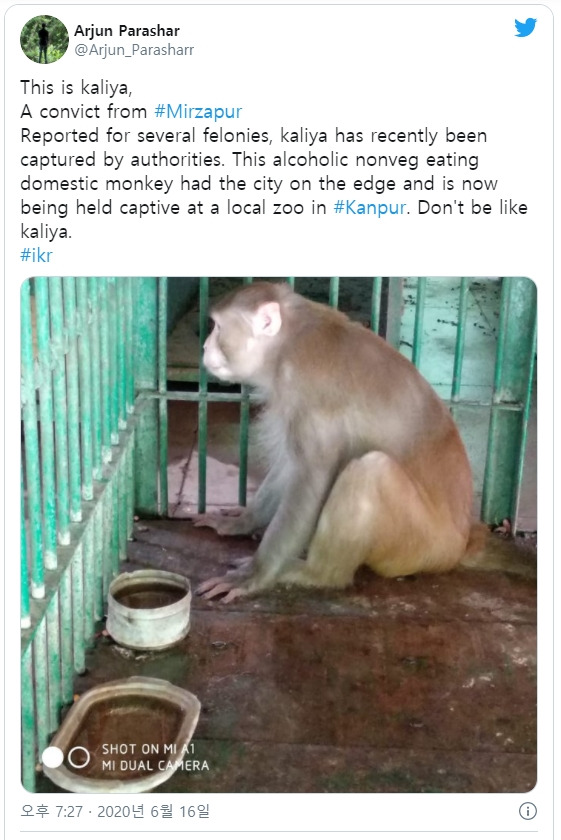Open the #Mirzapur hashtag
The width and height of the screenshot is (561, 840).
point(198,111)
